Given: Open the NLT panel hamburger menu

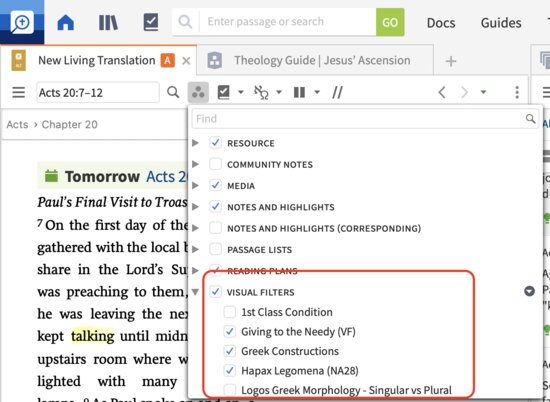Looking at the screenshot, I should coord(19,93).
